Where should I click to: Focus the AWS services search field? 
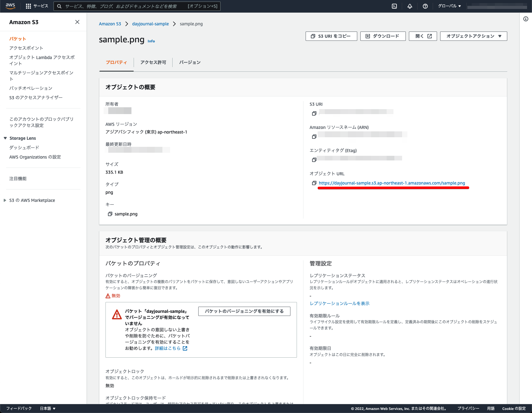click(x=137, y=6)
